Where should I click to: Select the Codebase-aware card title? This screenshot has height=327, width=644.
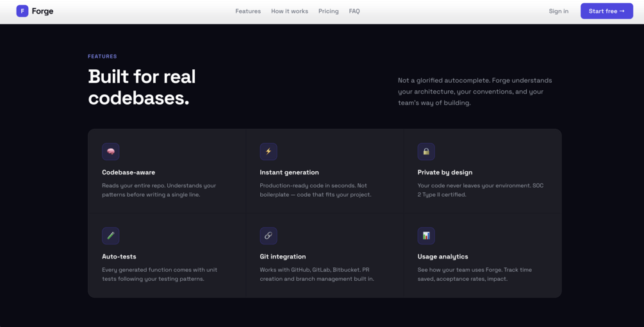(x=129, y=172)
